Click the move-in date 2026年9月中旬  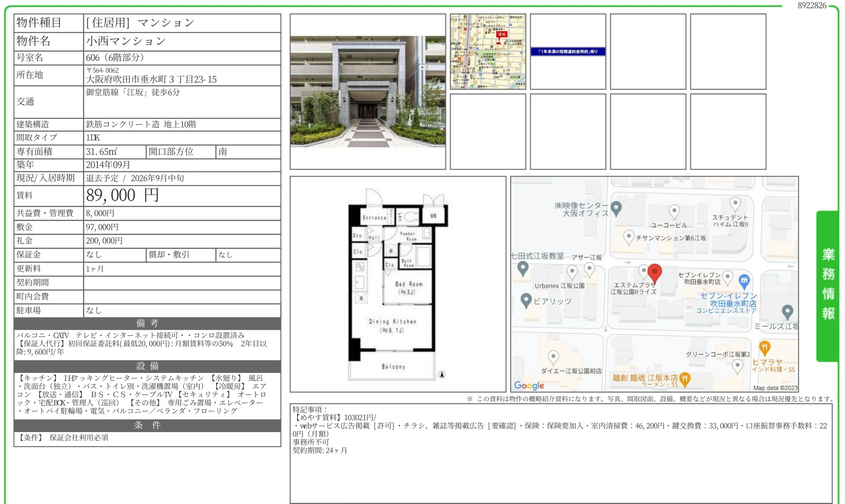tap(157, 178)
